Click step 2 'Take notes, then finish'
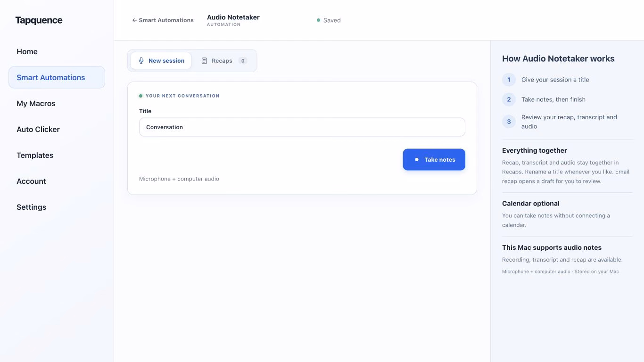Screen dimensions: 644x362 [x=553, y=99]
